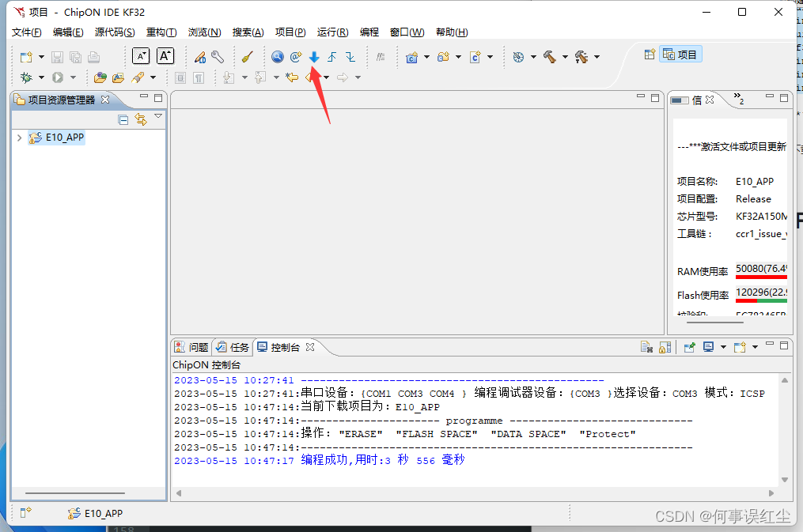Viewport: 803px width, 532px height.
Task: Open the 文件(F) menu
Action: pyautogui.click(x=27, y=32)
